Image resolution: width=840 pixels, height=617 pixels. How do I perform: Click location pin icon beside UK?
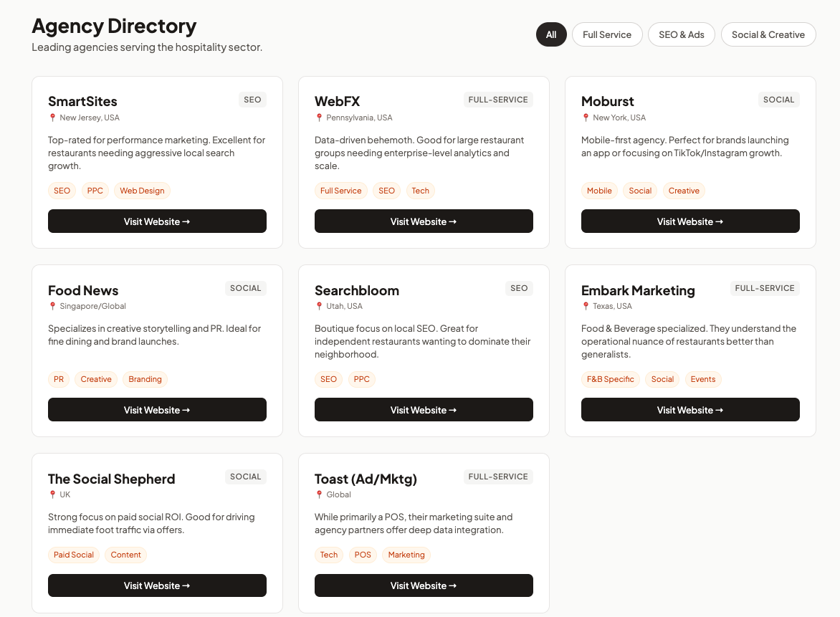coord(52,495)
